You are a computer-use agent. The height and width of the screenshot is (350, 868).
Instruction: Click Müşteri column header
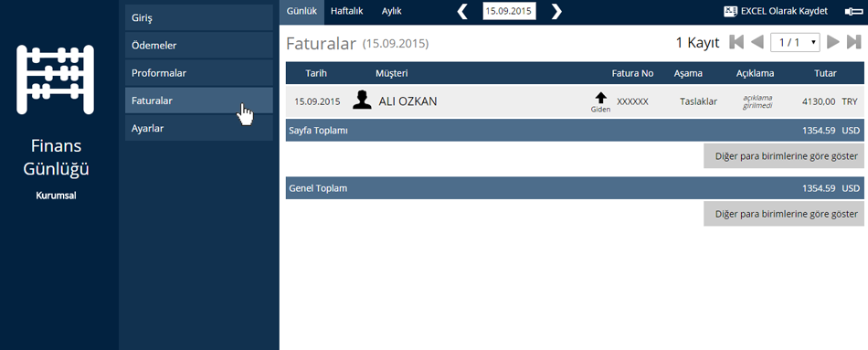click(391, 73)
